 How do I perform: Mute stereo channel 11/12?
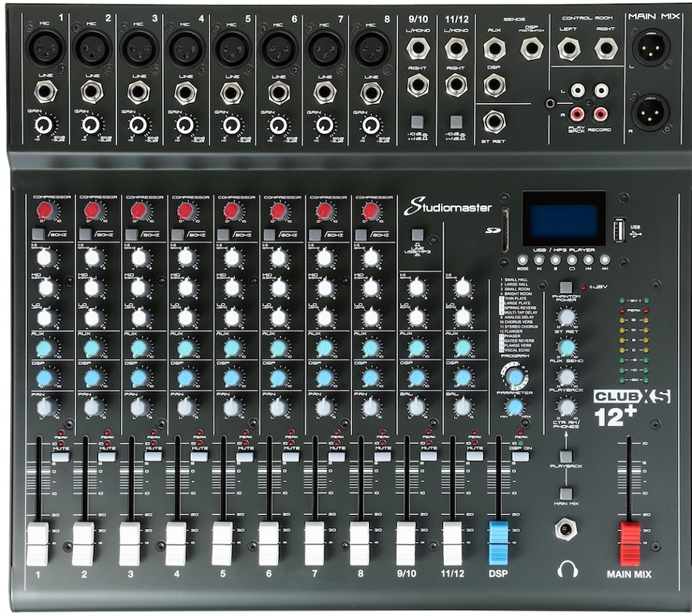(x=475, y=457)
